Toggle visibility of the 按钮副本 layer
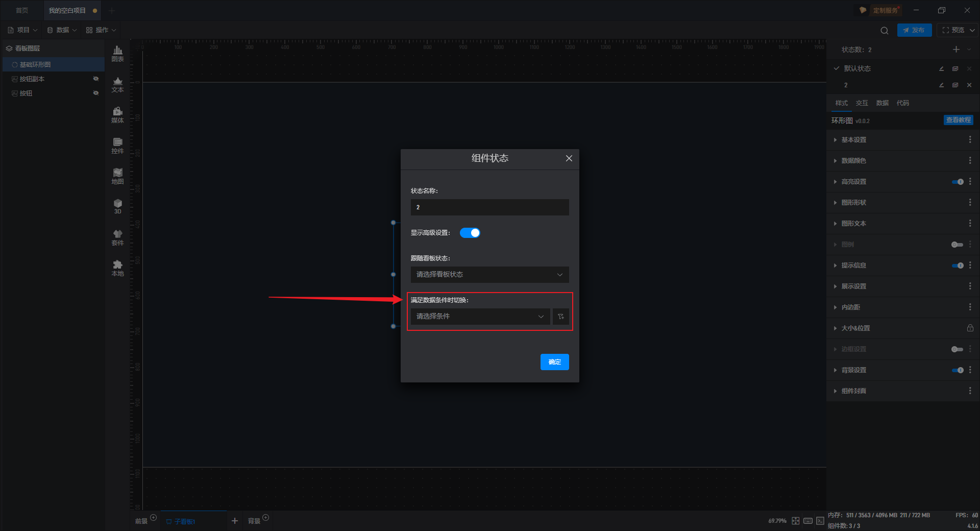This screenshot has height=531, width=980. tap(96, 79)
